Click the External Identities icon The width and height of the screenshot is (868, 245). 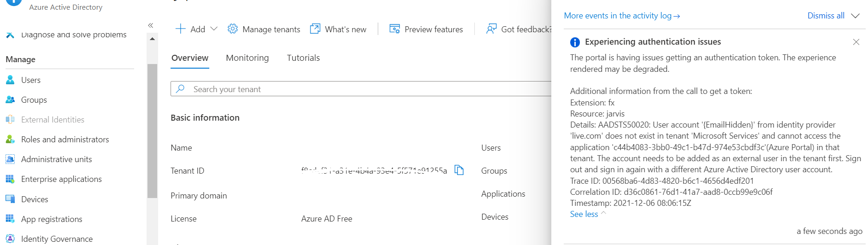pyautogui.click(x=10, y=119)
